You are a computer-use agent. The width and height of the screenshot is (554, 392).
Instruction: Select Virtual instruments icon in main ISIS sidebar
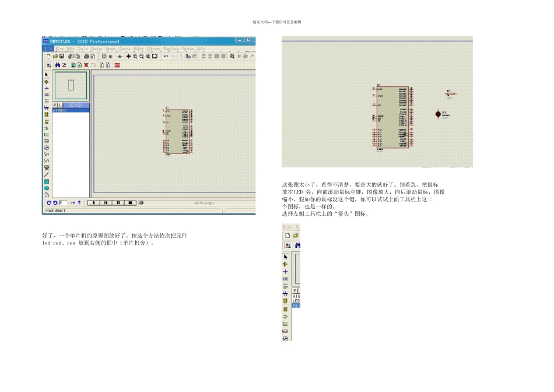pos(47,167)
